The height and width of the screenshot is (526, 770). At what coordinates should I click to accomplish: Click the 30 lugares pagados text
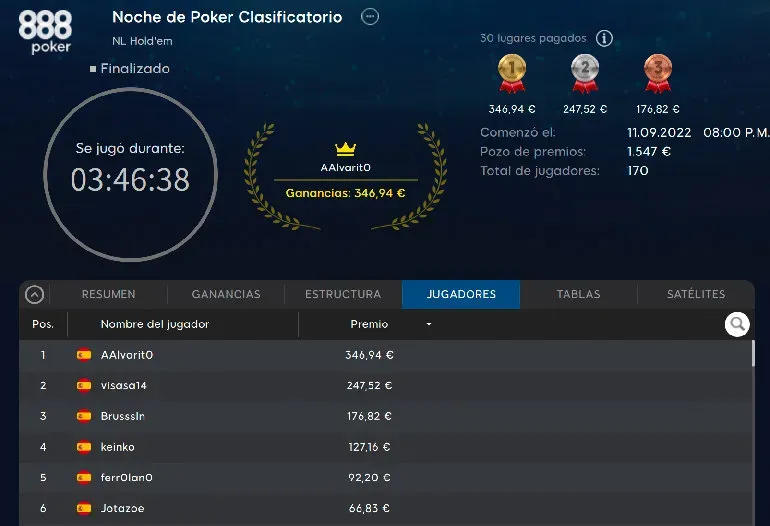[533, 38]
